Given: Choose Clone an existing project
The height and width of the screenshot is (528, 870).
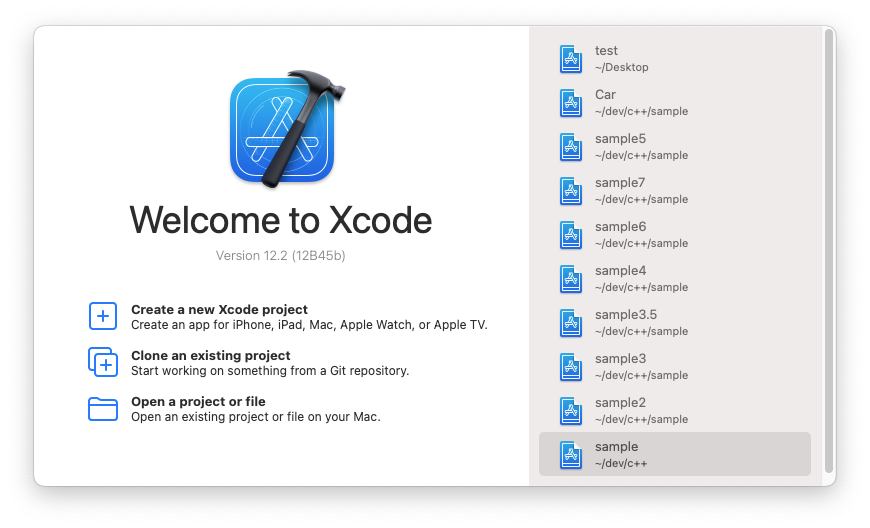Looking at the screenshot, I should pyautogui.click(x=249, y=363).
